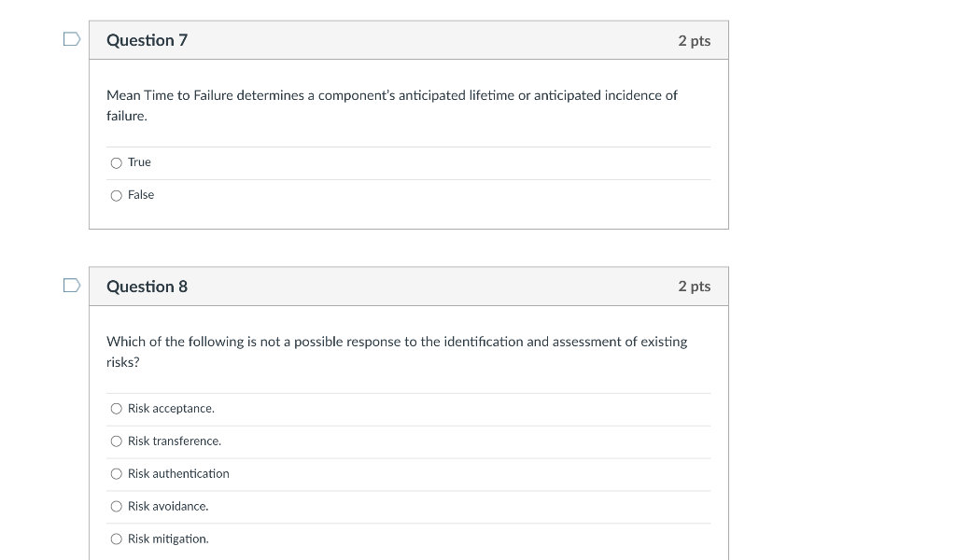This screenshot has width=956, height=560.
Task: Flag Question 7 for review
Action: pos(72,39)
